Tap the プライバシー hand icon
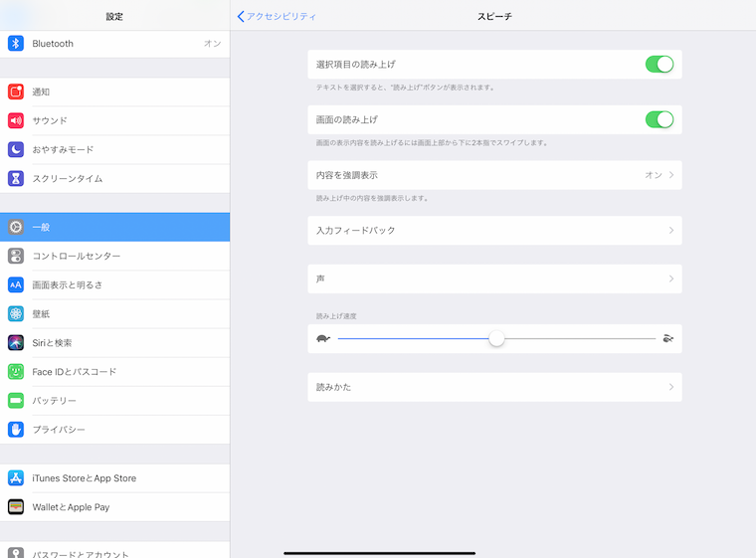756x558 pixels. pos(16,430)
